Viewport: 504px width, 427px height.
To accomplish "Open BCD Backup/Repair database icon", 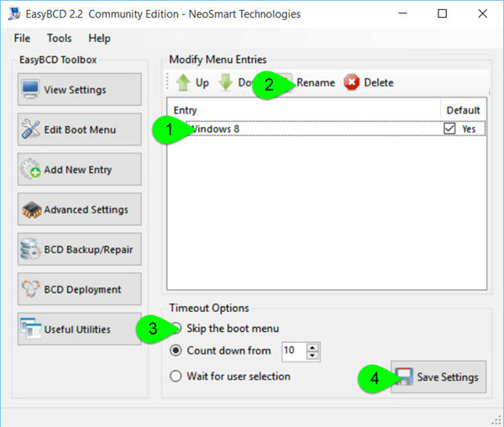I will [30, 249].
